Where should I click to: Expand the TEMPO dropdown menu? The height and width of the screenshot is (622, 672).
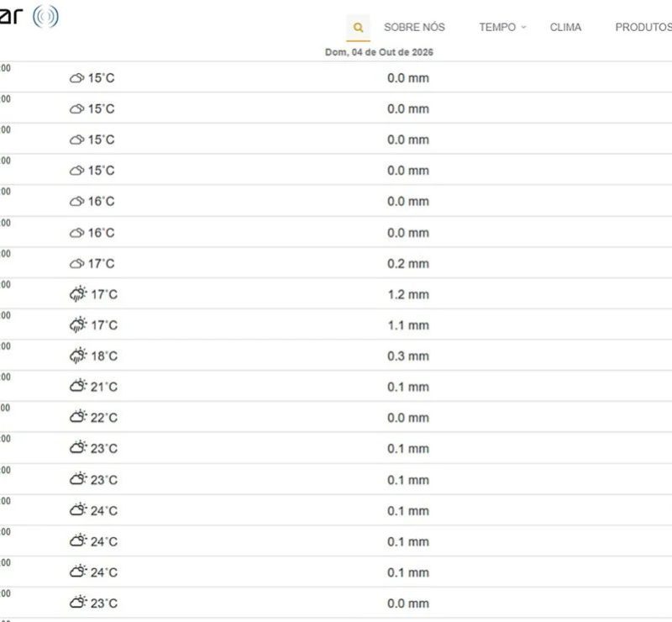[501, 28]
